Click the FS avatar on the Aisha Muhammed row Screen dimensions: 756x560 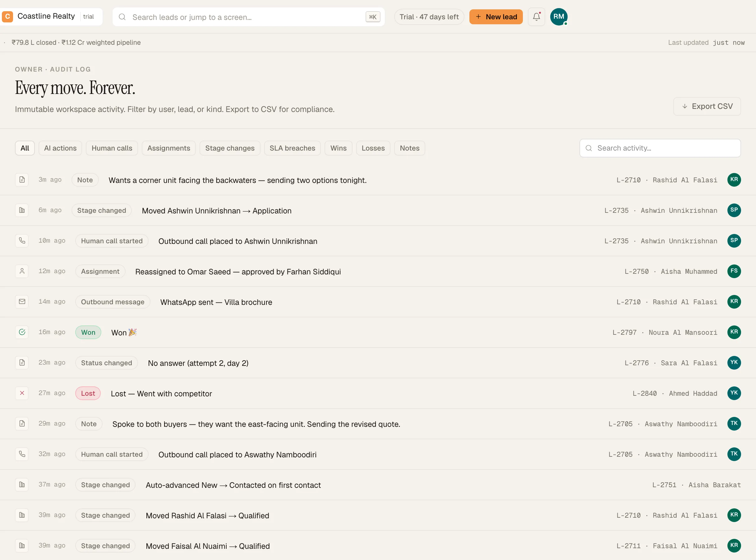pyautogui.click(x=734, y=271)
